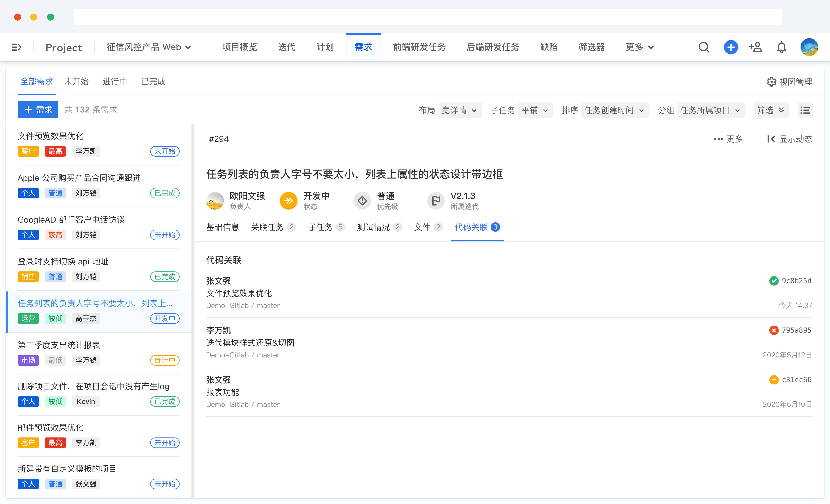Click the green success icon on commit 9c8b25d
The width and height of the screenshot is (830, 504).
(774, 280)
